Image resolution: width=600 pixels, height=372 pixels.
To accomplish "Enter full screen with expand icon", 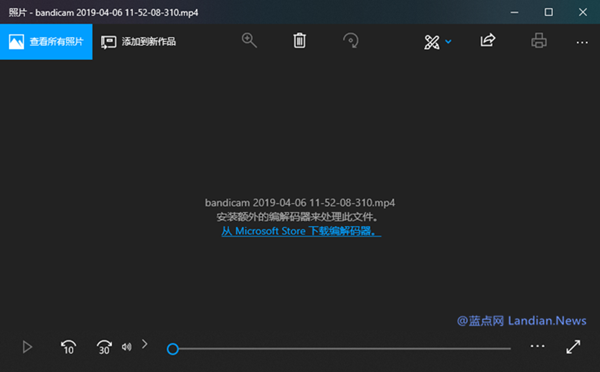I will 573,347.
